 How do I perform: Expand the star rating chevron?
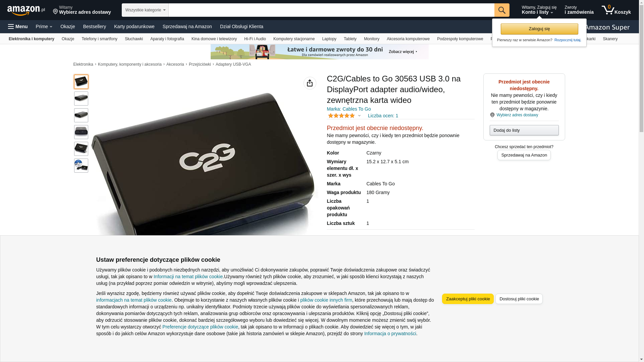pos(359,116)
